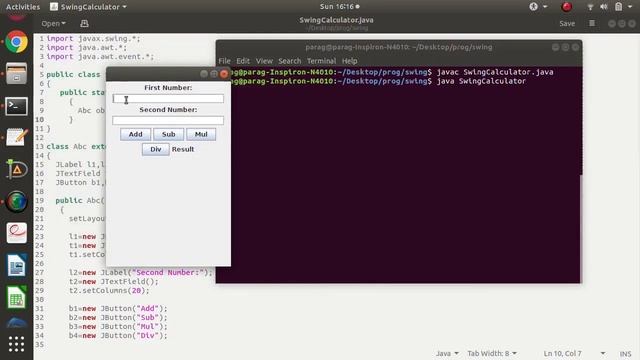Change the Java language mode in the status bar
This screenshot has height=360, width=640.
coord(447,353)
